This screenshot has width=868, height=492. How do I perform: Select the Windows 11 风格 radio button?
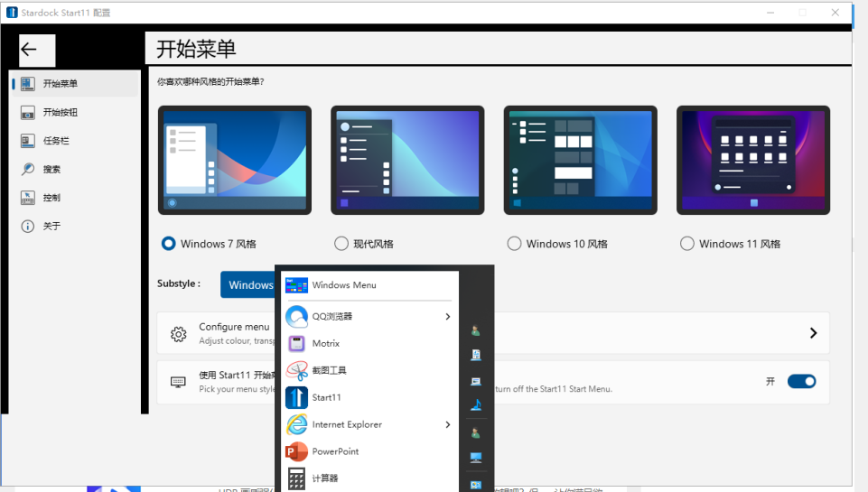point(687,244)
